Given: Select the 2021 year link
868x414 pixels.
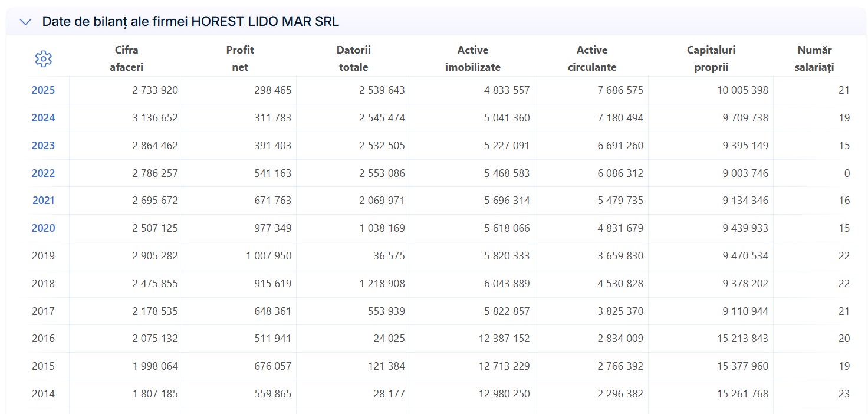Looking at the screenshot, I should [x=43, y=201].
